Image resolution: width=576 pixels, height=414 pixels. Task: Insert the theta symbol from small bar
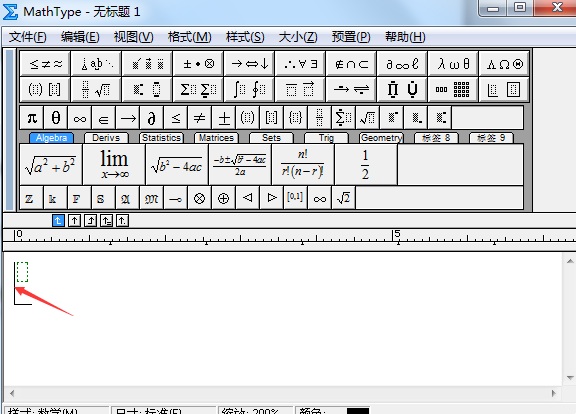pyautogui.click(x=55, y=118)
